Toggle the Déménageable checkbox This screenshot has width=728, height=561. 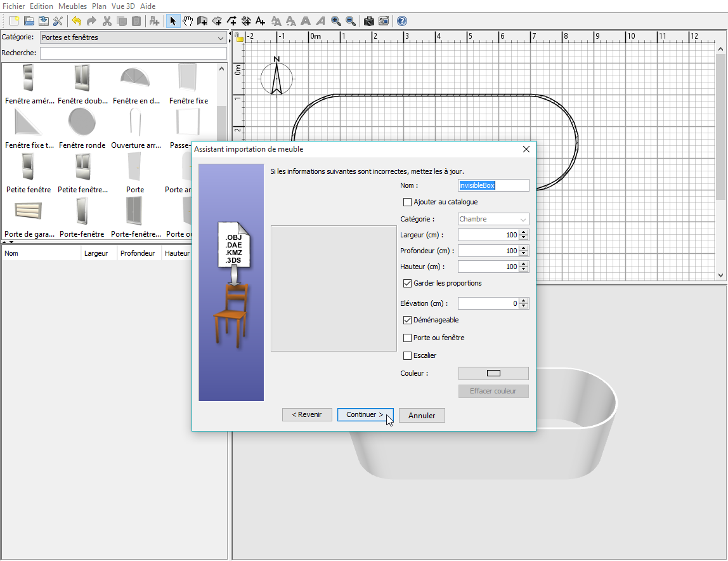point(407,320)
